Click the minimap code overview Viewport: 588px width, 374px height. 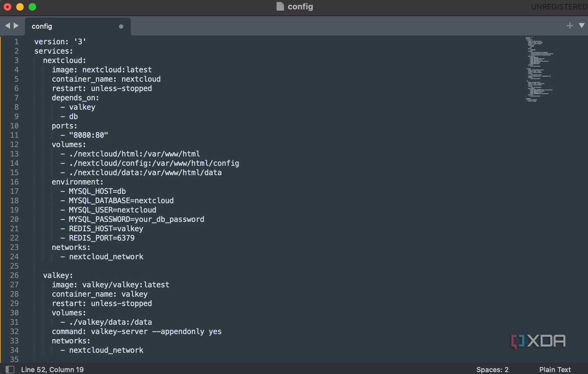click(x=539, y=69)
